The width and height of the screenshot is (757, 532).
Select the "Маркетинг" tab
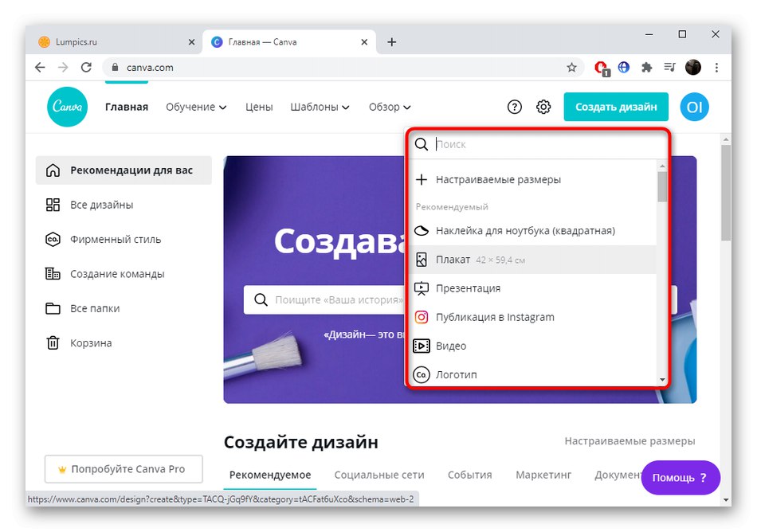pyautogui.click(x=543, y=474)
